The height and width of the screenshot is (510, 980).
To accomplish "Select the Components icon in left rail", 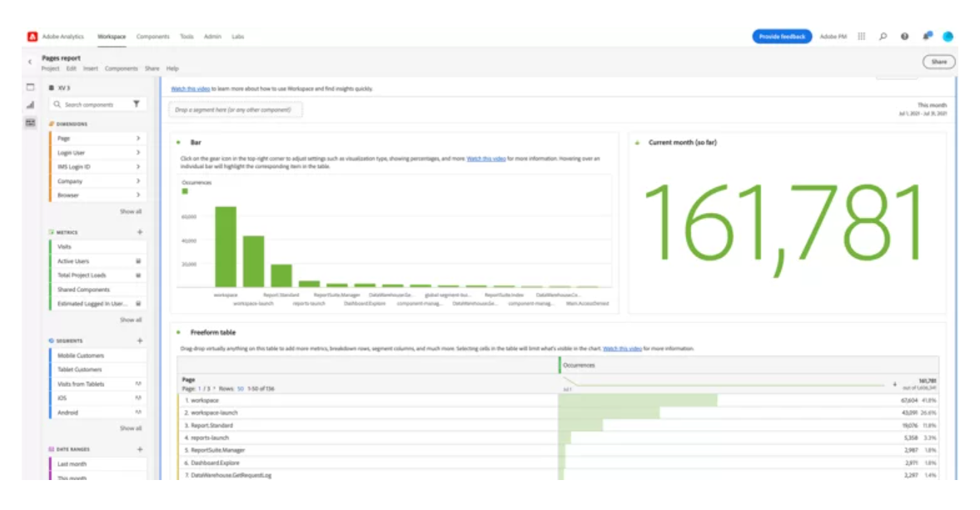I will pos(30,122).
